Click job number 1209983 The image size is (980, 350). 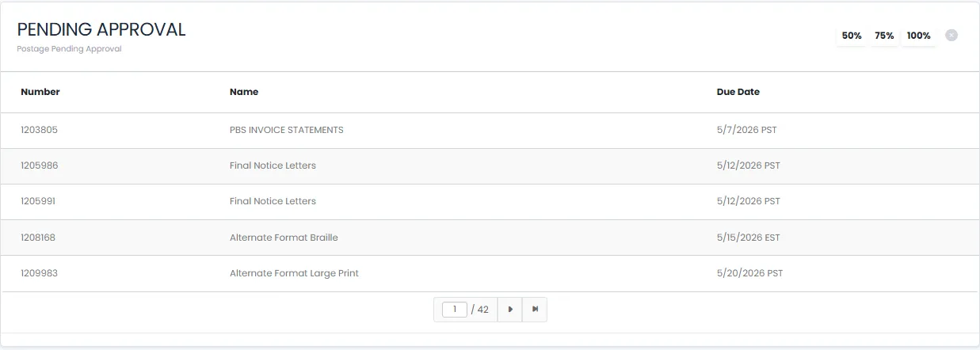(39, 273)
